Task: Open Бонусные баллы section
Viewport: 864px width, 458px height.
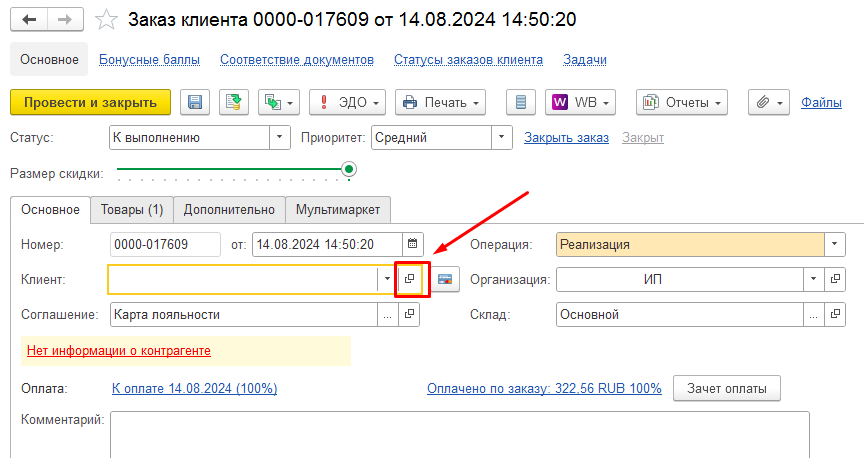Action: [149, 60]
